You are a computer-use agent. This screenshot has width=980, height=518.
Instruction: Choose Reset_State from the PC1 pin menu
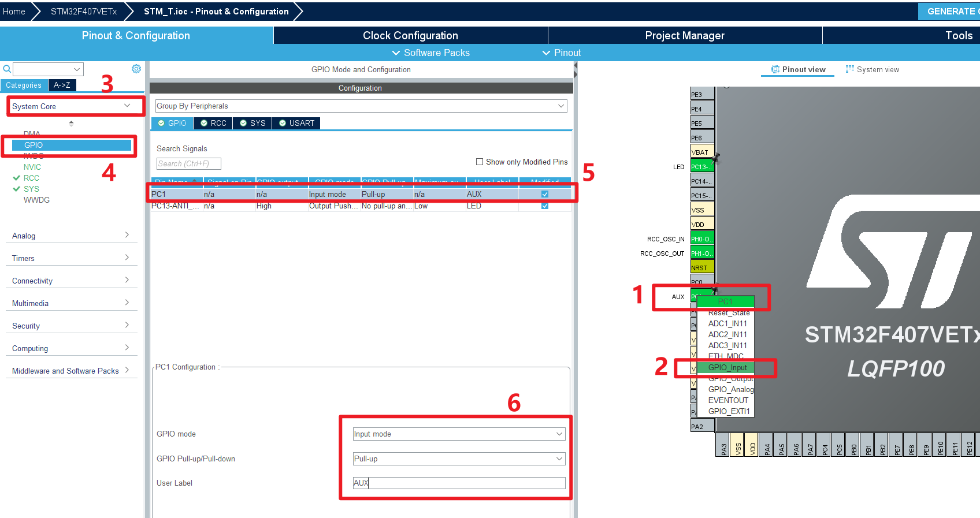729,312
